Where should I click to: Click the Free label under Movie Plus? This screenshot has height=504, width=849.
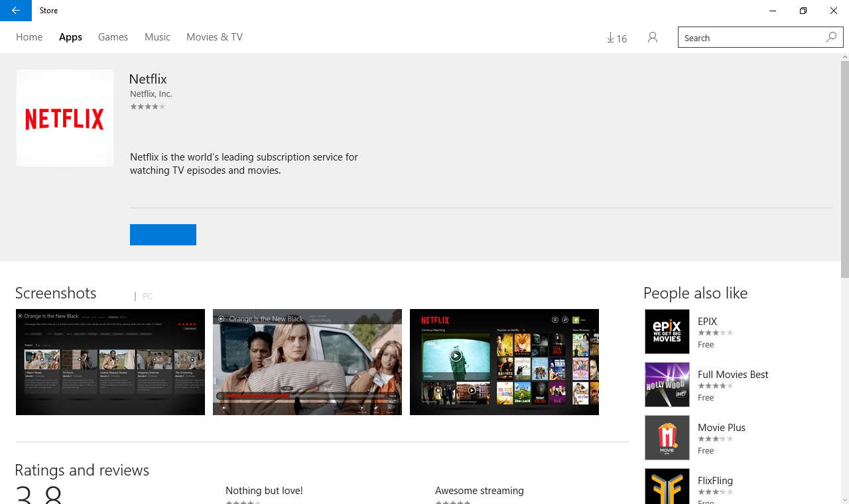706,451
